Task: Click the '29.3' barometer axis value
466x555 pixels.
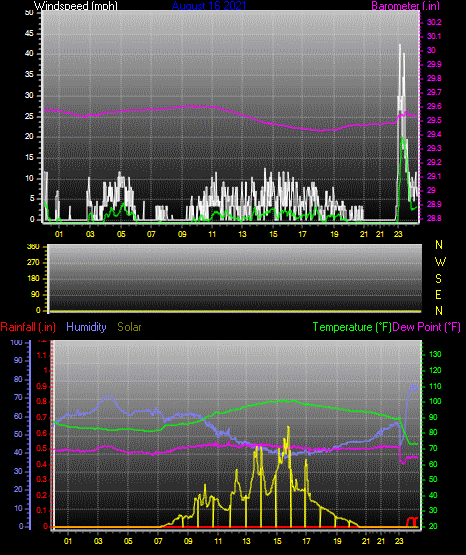Action: pyautogui.click(x=434, y=148)
